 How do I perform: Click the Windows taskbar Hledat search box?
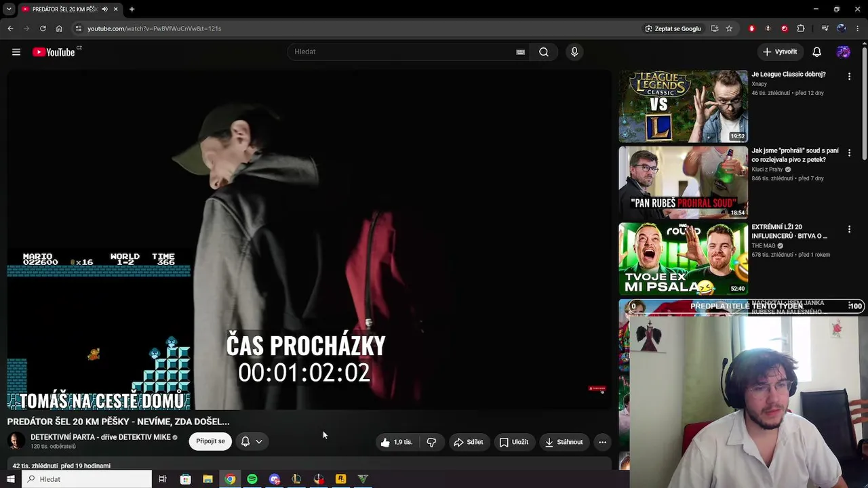click(87, 479)
